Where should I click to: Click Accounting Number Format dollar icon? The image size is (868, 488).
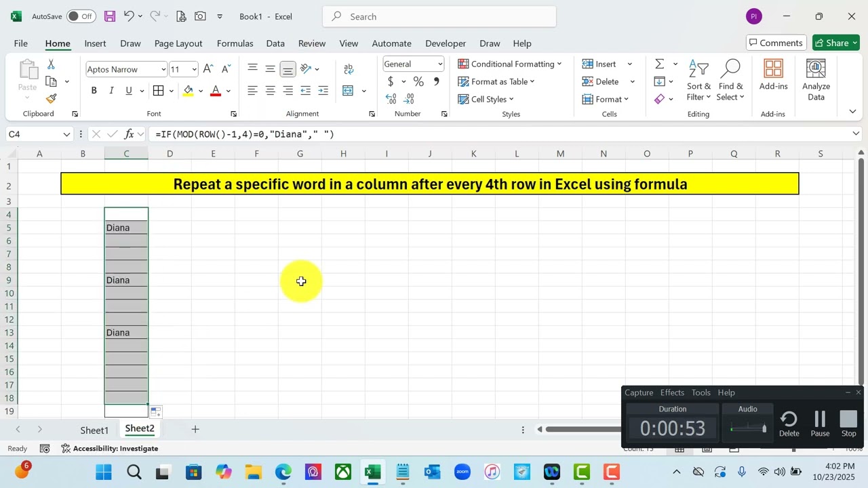(391, 82)
